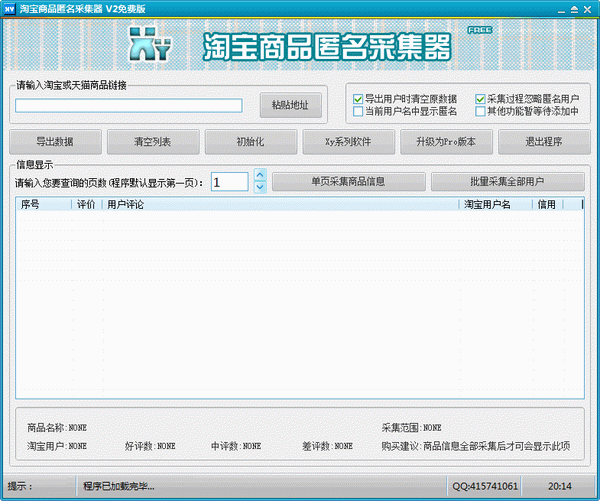Click the 中评数:NONE label
600x501 pixels.
coord(236,446)
